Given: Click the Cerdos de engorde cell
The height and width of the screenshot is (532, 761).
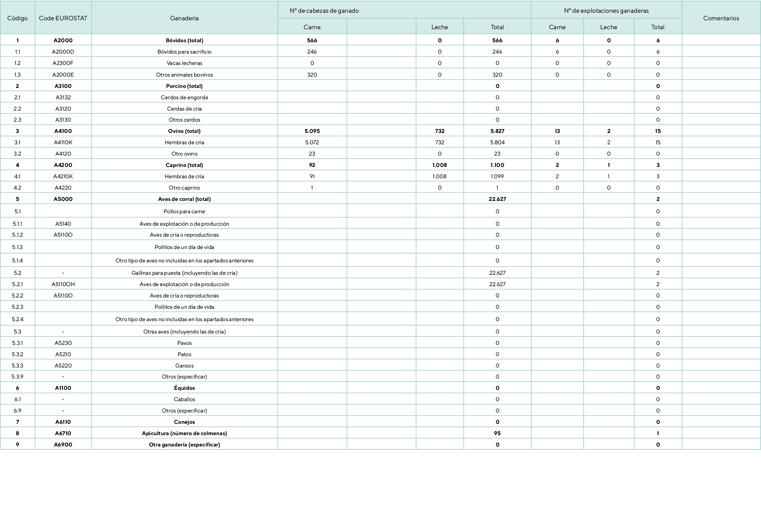Looking at the screenshot, I should click(184, 98).
